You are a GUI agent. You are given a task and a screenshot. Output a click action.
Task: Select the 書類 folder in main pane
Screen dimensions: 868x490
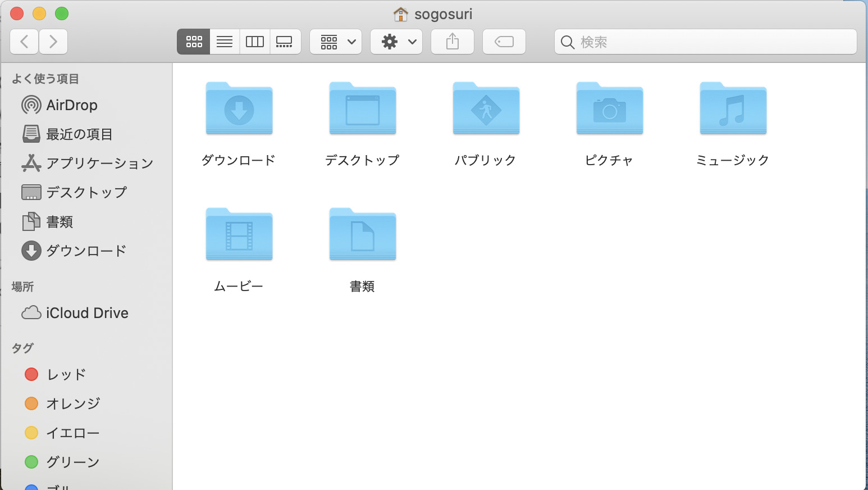click(x=363, y=234)
